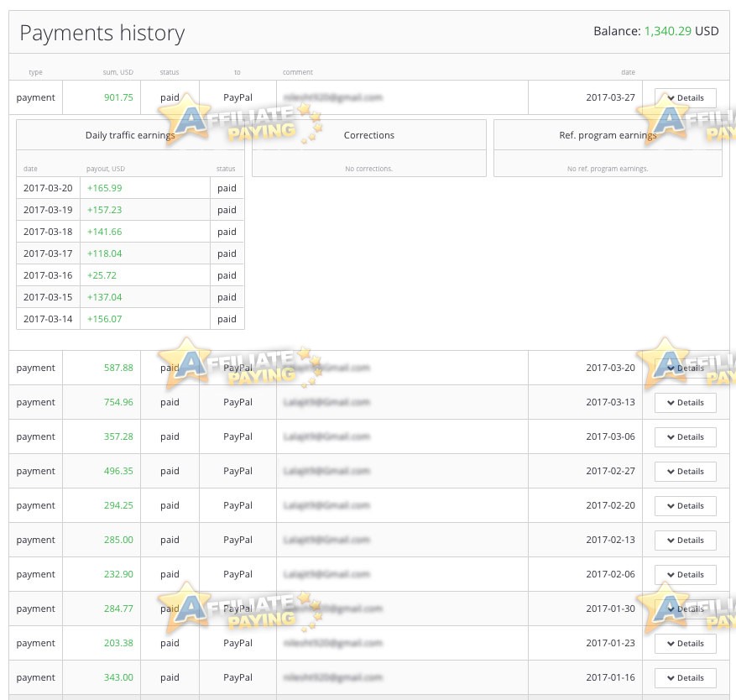Click paid status in 2017-03-06 payment row
This screenshot has width=736, height=700.
tap(170, 436)
